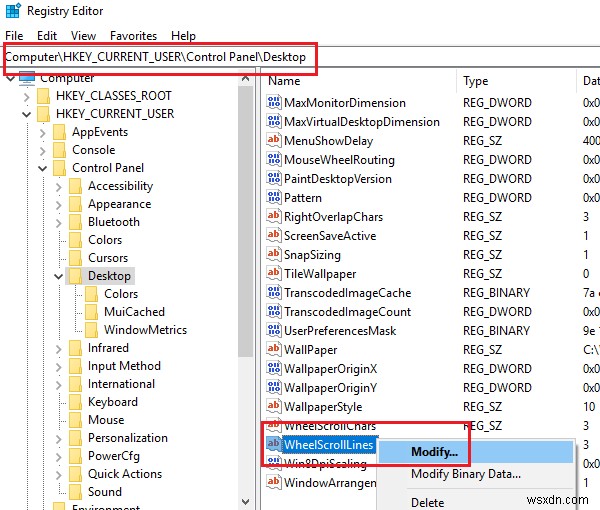Collapse the HKEY_CURRENT_USER hive
Viewport: 600px width, 510px height.
(x=26, y=114)
